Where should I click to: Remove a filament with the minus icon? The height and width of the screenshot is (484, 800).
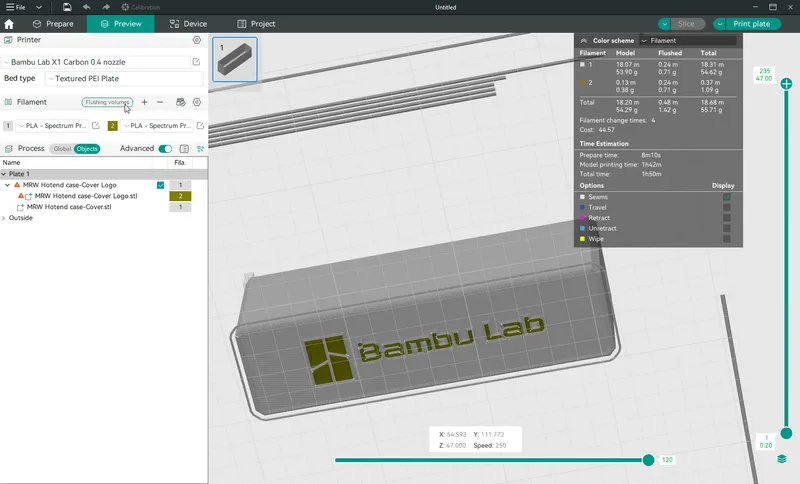point(160,102)
